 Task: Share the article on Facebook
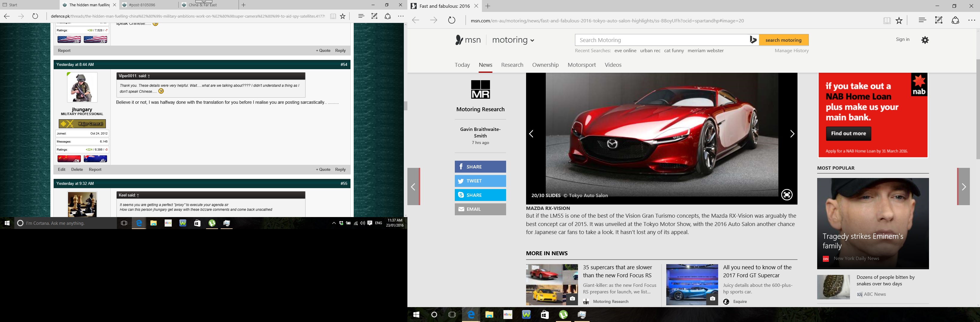[x=480, y=166]
